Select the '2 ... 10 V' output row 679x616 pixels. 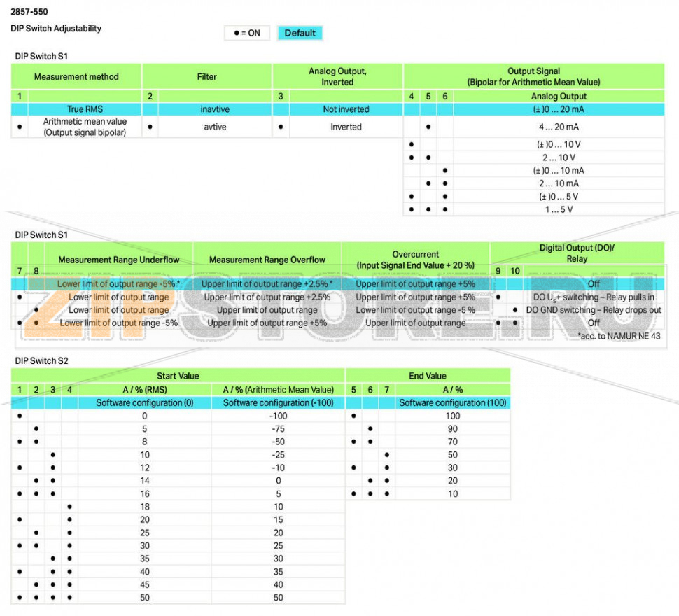[533, 157]
